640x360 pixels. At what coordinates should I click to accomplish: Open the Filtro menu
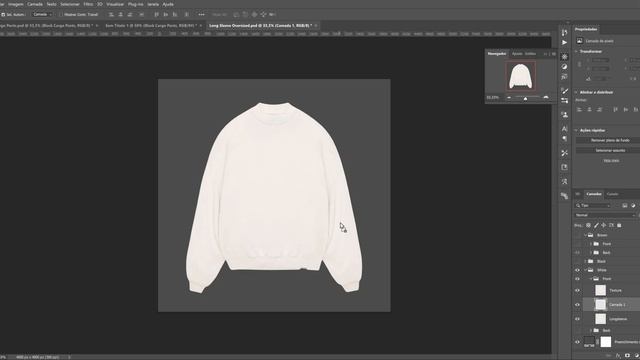pyautogui.click(x=88, y=4)
